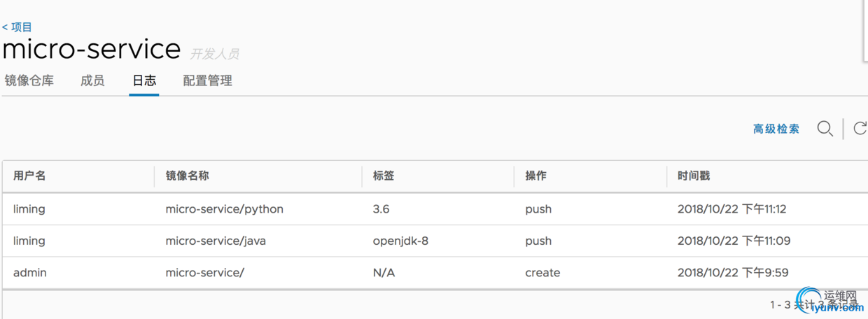Click the refresh logs icon

click(x=860, y=129)
